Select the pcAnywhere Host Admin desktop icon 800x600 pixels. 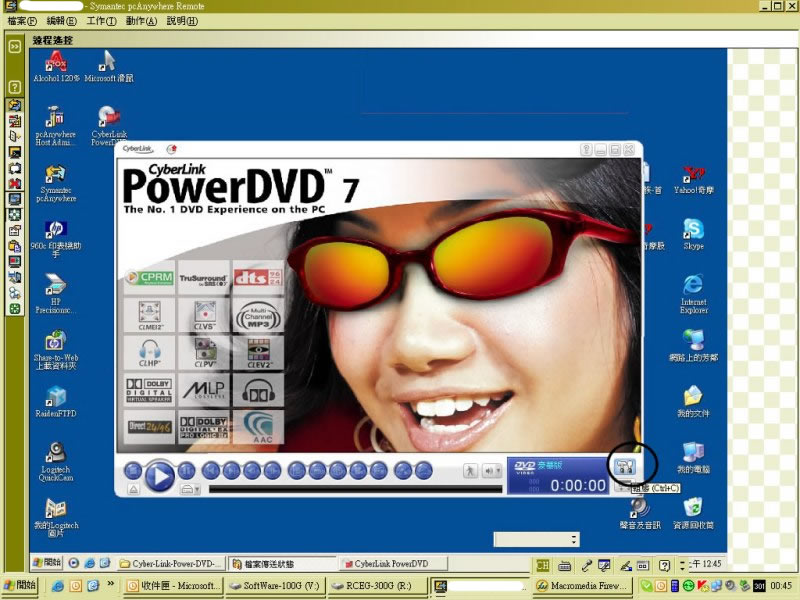56,126
